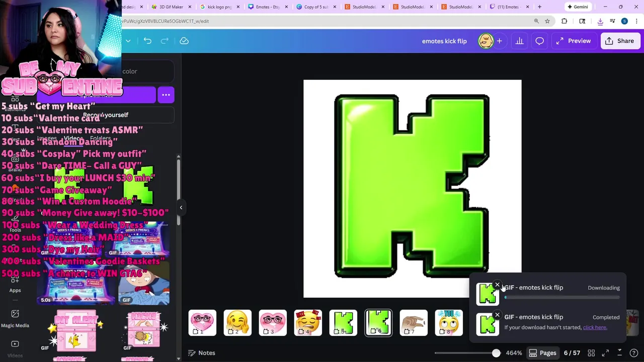Go to page 5 green K thumbnail
This screenshot has height=362, width=644.
point(343,323)
